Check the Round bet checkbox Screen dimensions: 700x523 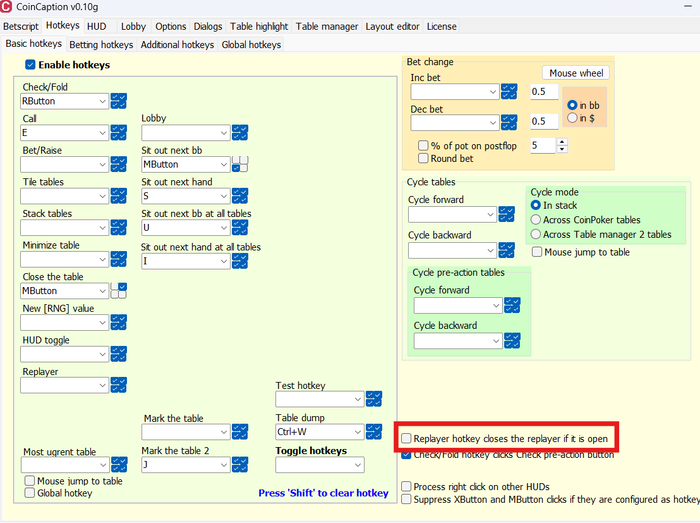pos(424,158)
